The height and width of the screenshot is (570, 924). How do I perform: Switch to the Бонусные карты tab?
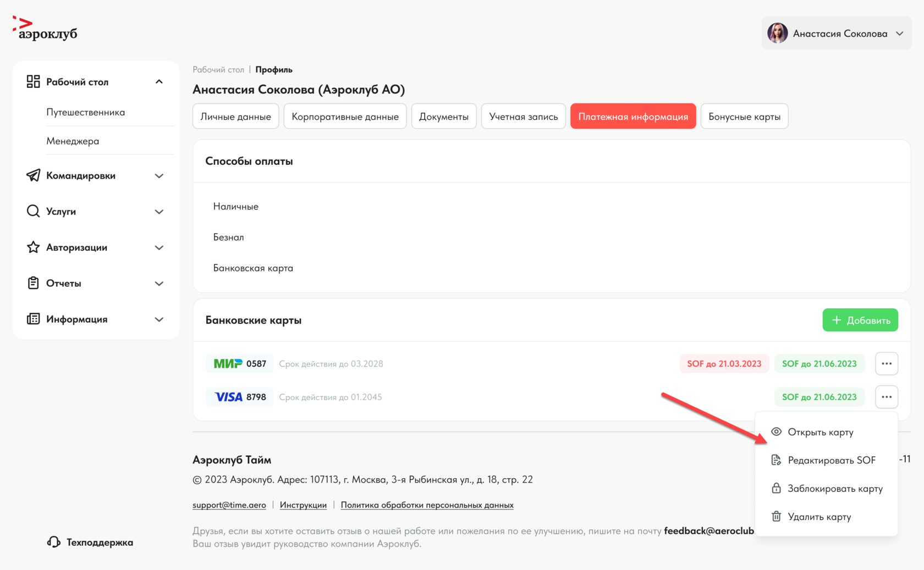744,117
